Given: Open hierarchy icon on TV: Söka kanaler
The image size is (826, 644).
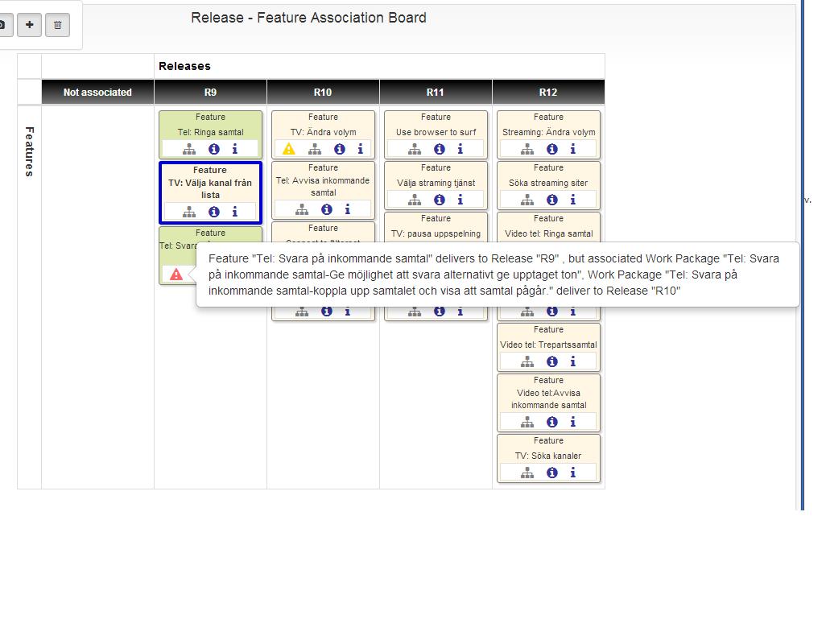Looking at the screenshot, I should tap(527, 473).
